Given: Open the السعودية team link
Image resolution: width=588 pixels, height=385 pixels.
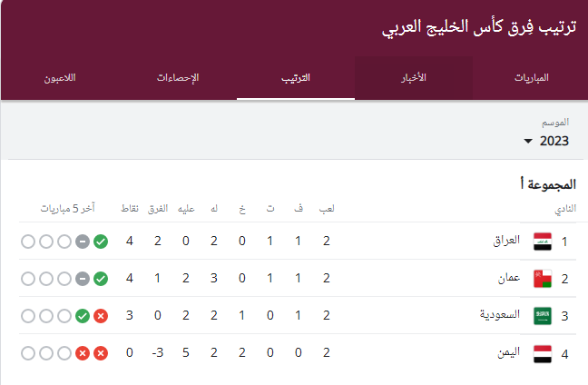Looking at the screenshot, I should coord(500,315).
